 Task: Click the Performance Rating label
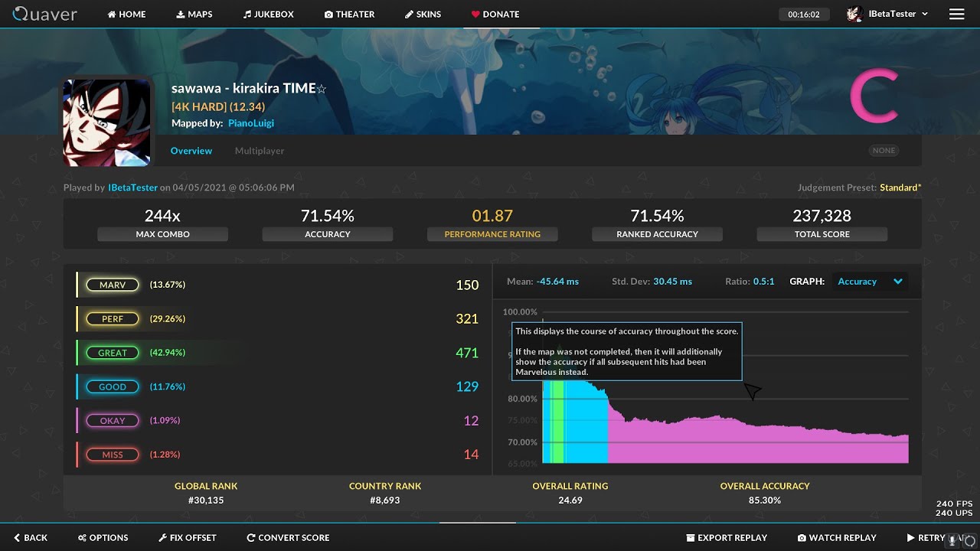tap(492, 234)
